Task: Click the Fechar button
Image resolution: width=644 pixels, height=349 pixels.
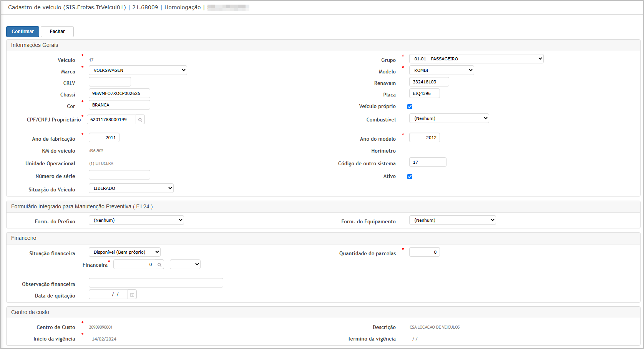Action: click(x=57, y=32)
